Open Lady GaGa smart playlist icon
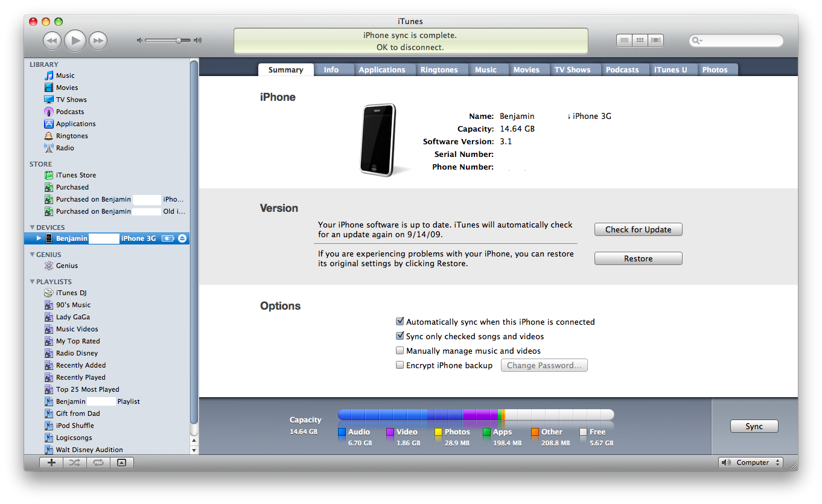 49,317
